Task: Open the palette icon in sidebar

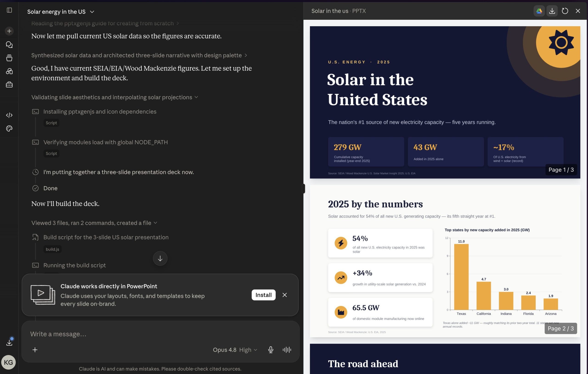Action: click(9, 128)
